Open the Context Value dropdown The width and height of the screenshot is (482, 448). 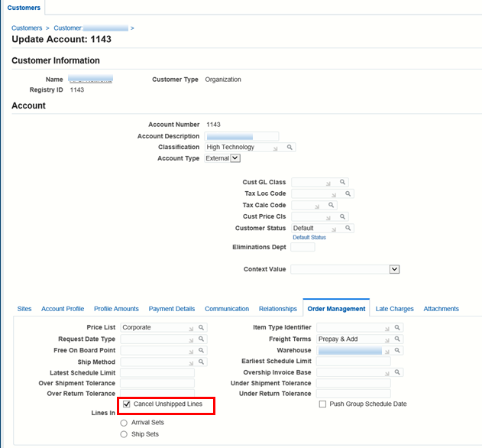coord(394,269)
